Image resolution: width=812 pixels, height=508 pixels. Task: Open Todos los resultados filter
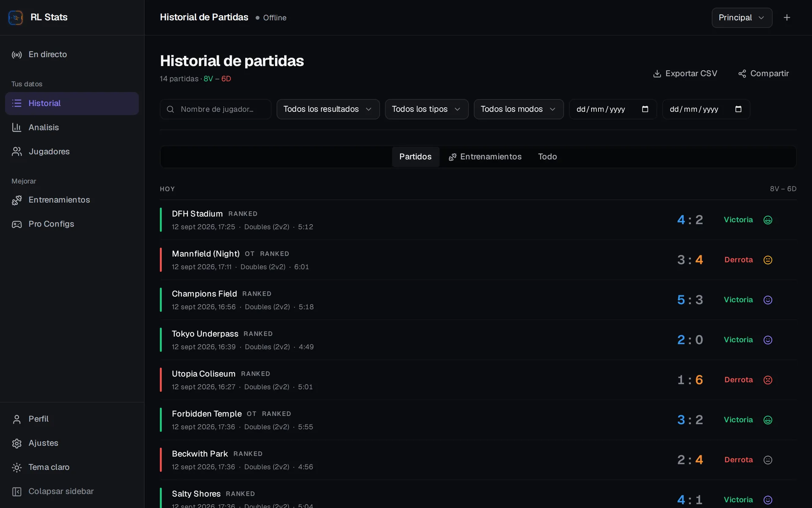328,109
